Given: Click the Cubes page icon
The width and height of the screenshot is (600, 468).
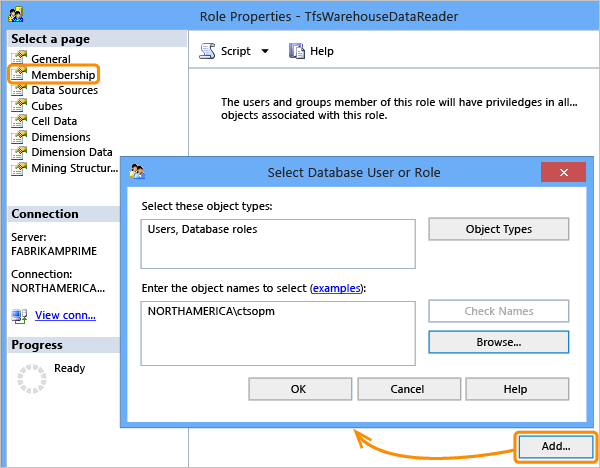Looking at the screenshot, I should [x=19, y=104].
